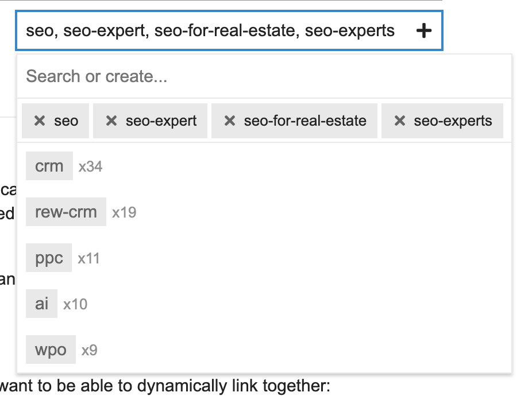Viewport: 532px width, 396px height.
Task: Select the crm tag suggestion
Action: pos(49,166)
